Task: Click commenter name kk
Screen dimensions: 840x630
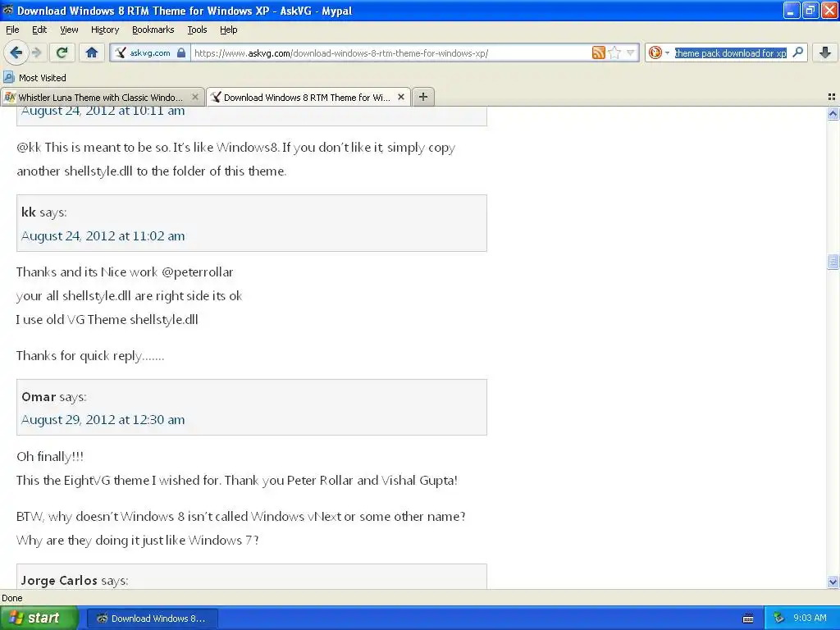Action: (x=29, y=212)
